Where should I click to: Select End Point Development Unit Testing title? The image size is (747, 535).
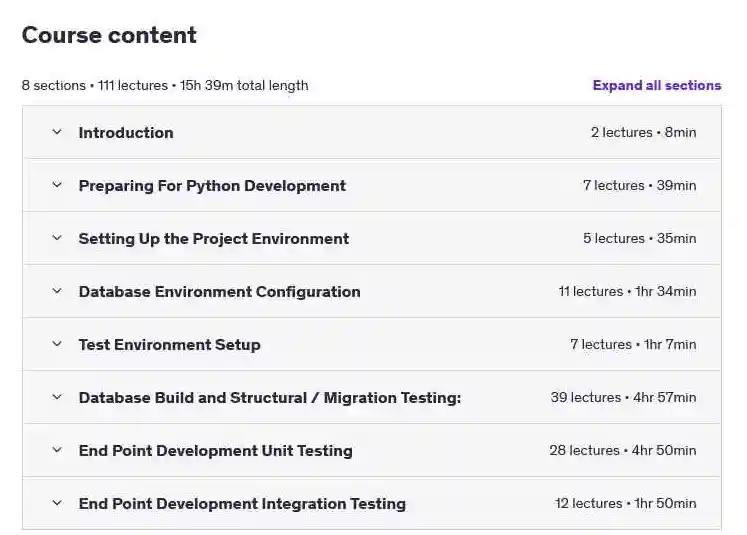(x=215, y=451)
